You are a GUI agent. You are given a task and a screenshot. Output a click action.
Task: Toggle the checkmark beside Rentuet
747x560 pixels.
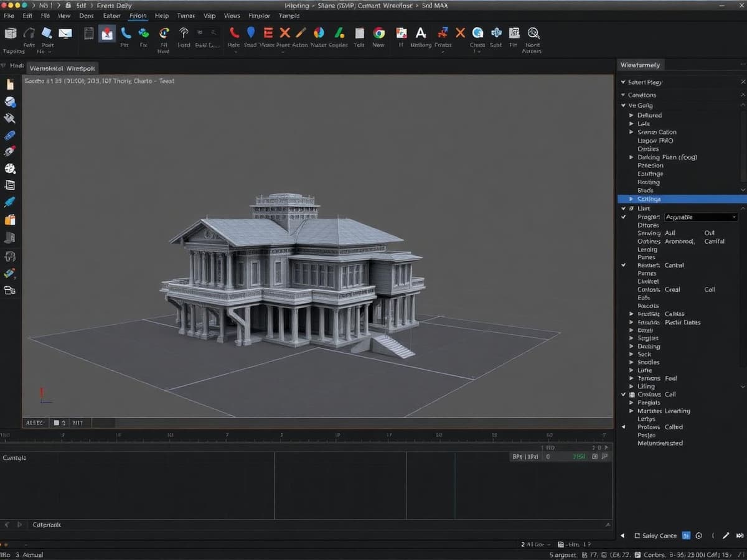624,265
